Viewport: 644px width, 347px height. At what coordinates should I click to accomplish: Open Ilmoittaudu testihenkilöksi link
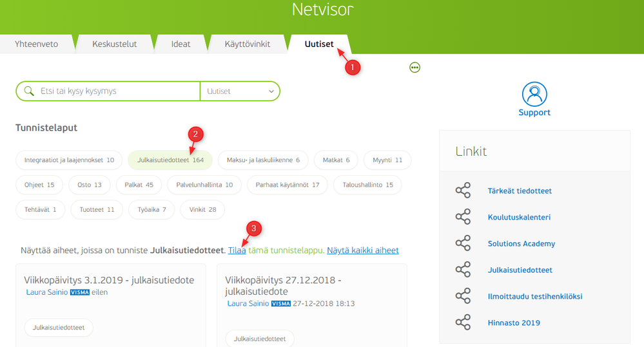535,296
